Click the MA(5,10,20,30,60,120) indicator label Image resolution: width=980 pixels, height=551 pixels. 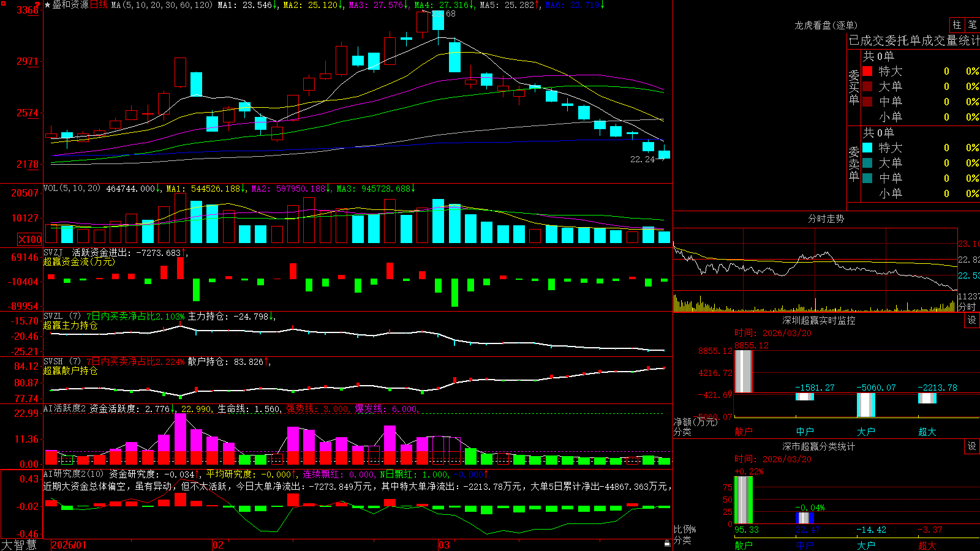pos(162,5)
